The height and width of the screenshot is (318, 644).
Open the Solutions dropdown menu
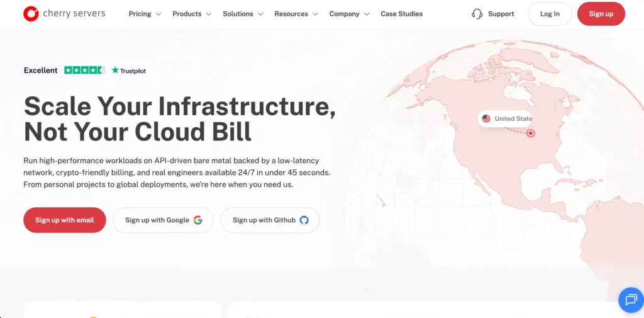pos(243,14)
